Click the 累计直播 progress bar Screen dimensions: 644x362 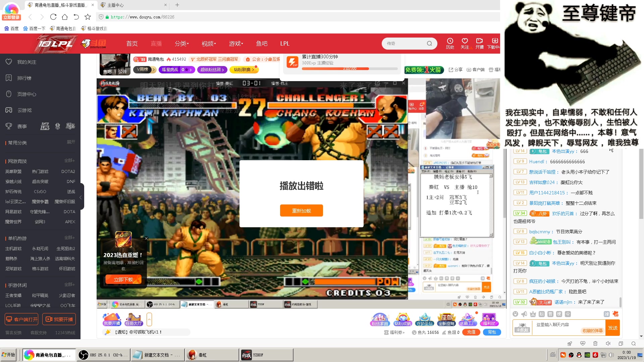coord(350,69)
